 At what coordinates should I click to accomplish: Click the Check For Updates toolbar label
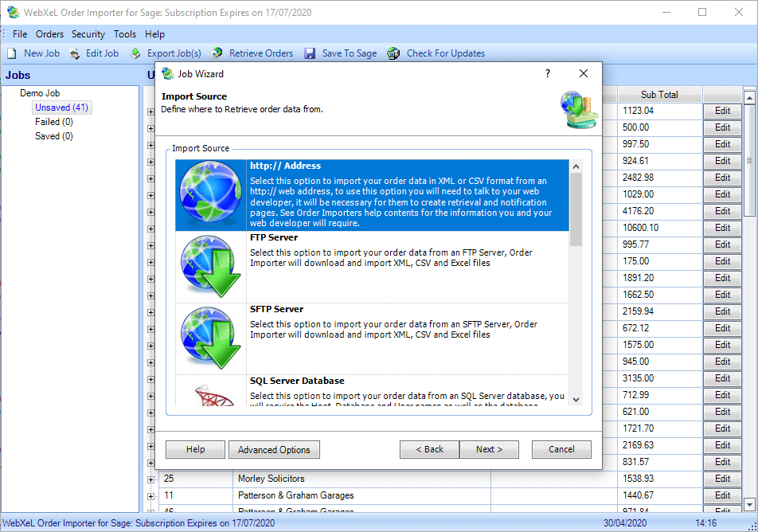[446, 53]
